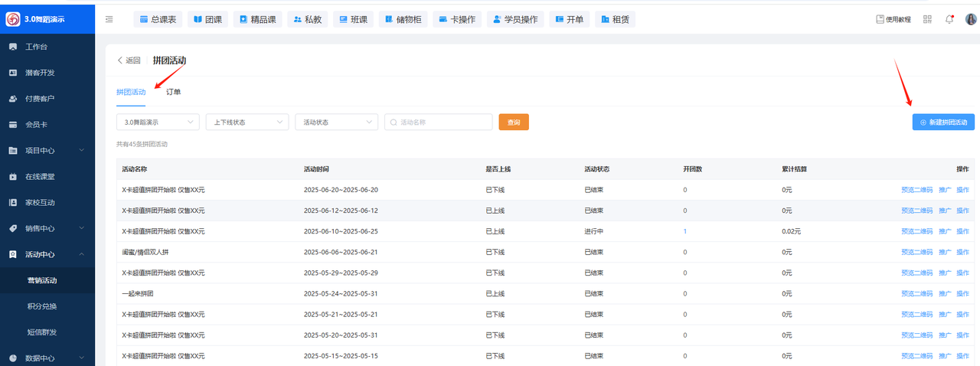The image size is (980, 366).
Task: Open the 上下线状态 dropdown
Action: click(247, 122)
